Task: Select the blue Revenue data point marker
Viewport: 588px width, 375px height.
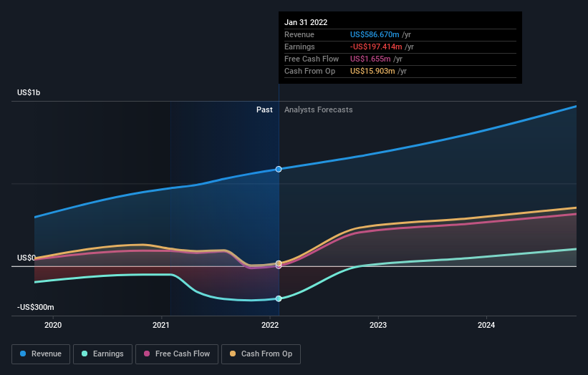Action: pos(279,170)
